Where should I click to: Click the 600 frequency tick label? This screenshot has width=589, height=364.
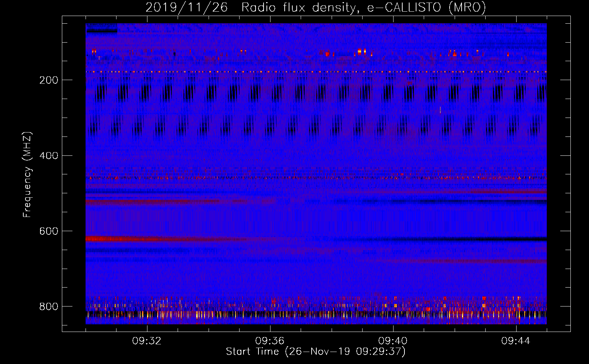click(49, 231)
